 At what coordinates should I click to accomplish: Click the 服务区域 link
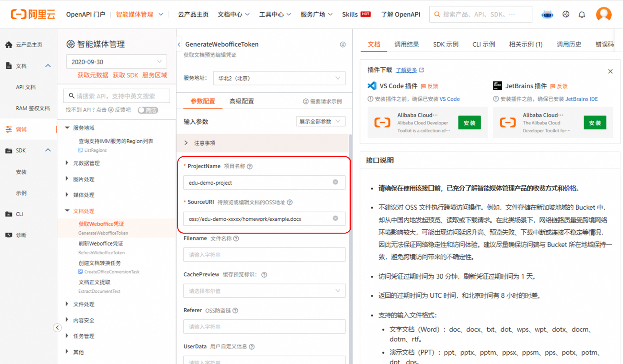[155, 75]
